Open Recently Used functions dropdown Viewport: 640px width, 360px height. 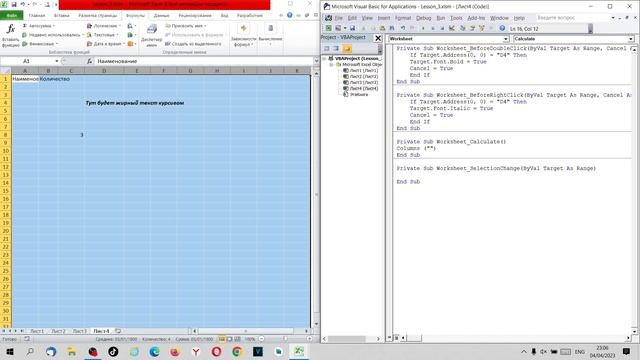tap(52, 35)
